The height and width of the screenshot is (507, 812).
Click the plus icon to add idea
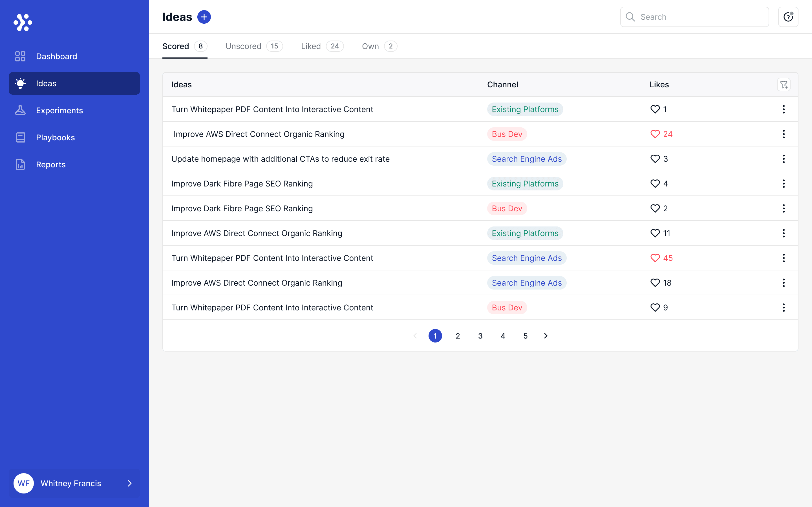tap(204, 17)
